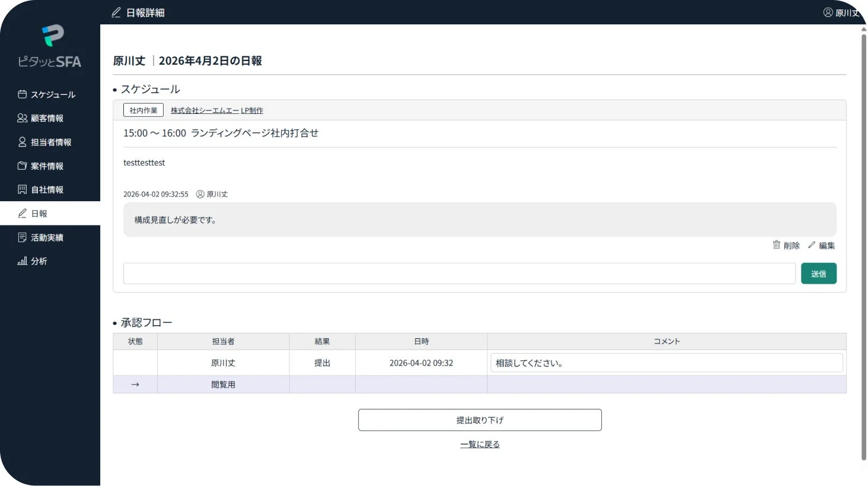Image resolution: width=868 pixels, height=486 pixels.
Task: Click the → arrow in 閲覧用 row
Action: pos(135,385)
